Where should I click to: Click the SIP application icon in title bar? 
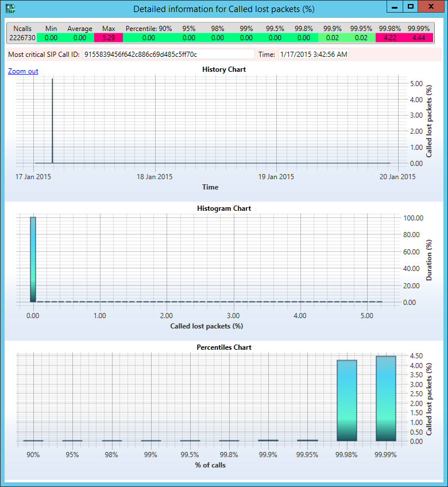(10, 9)
